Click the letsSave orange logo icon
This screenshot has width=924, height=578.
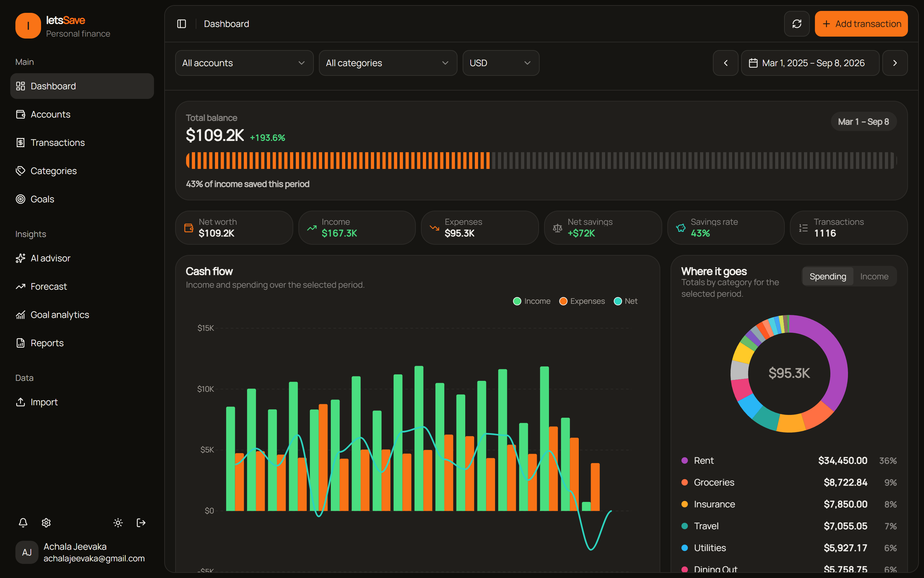(x=28, y=26)
